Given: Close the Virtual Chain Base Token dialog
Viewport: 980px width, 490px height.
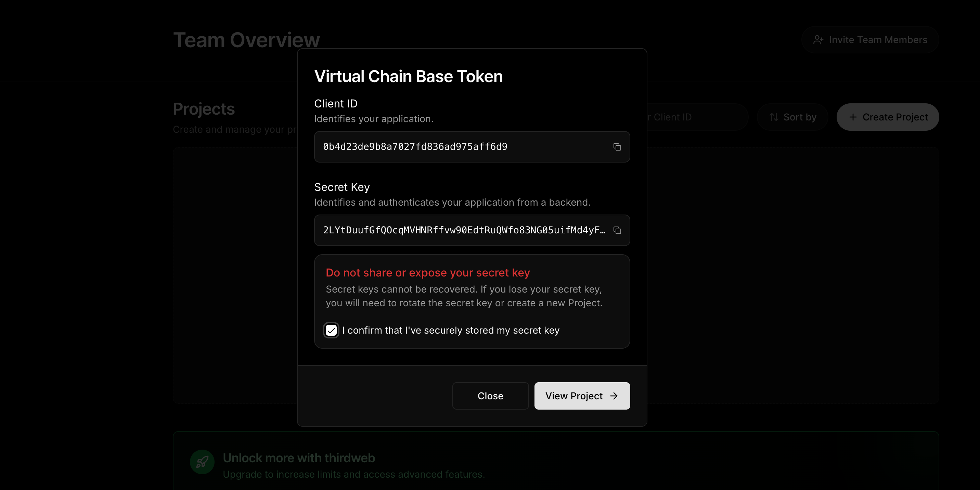Looking at the screenshot, I should 490,396.
